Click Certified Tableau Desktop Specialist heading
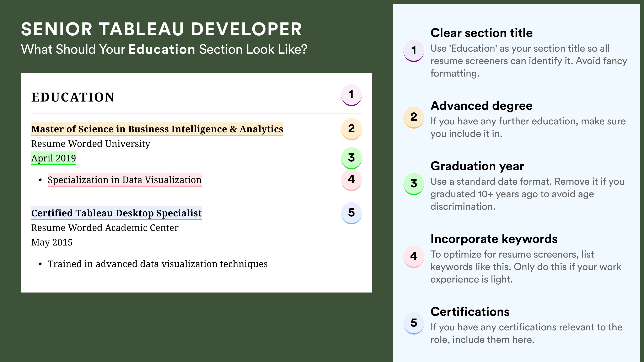Viewport: 644px width, 362px height. tap(116, 213)
